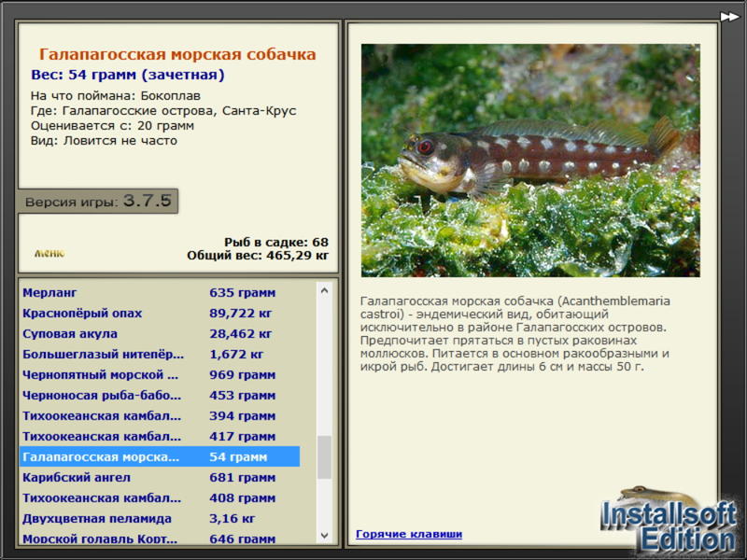This screenshot has width=747, height=560.
Task: Click the fish list scroll down arrow
Action: click(324, 535)
